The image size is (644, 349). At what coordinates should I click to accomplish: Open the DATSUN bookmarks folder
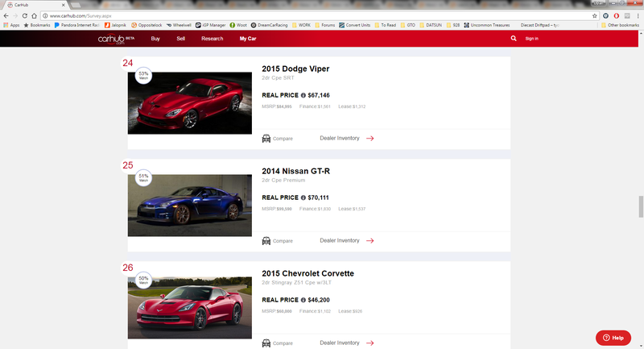click(x=431, y=25)
